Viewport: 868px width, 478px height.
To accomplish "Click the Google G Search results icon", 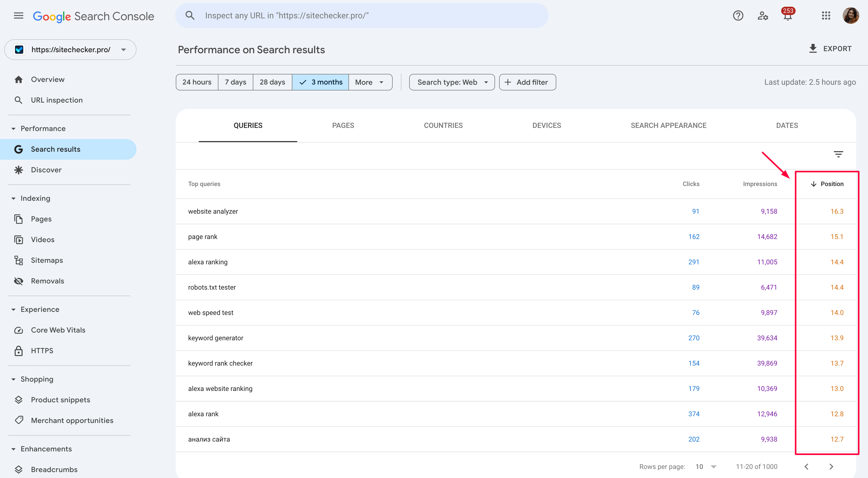I will (x=19, y=149).
